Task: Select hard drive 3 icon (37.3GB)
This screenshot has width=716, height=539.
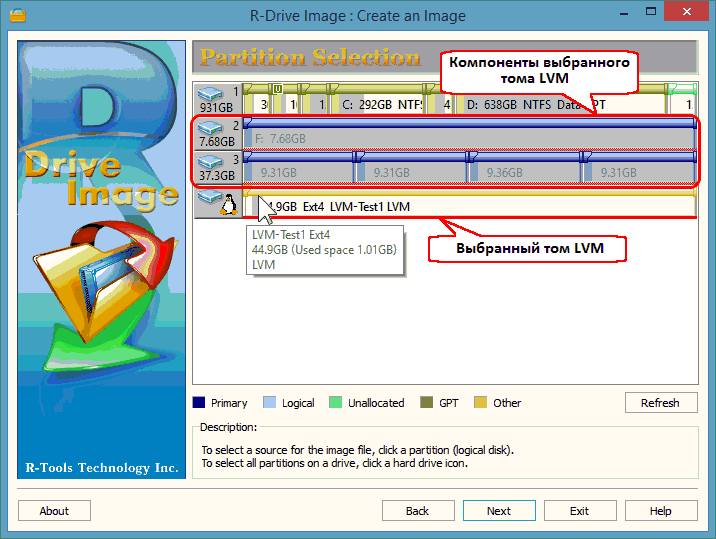Action: (218, 168)
